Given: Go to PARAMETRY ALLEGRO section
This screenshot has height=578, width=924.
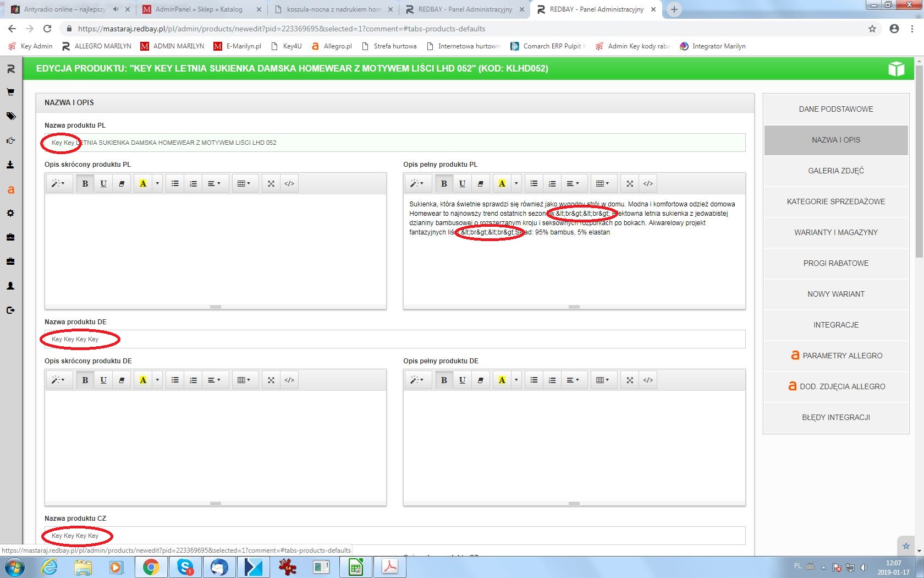Looking at the screenshot, I should pyautogui.click(x=835, y=356).
